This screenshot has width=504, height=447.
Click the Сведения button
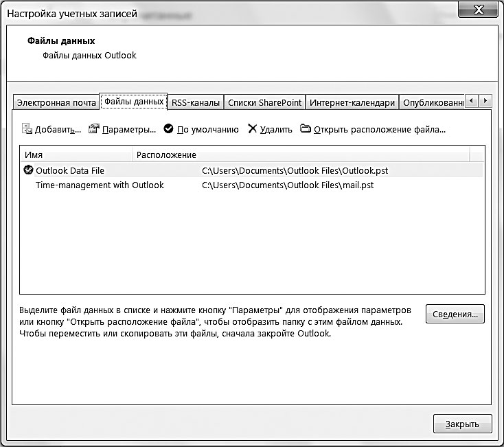(455, 314)
